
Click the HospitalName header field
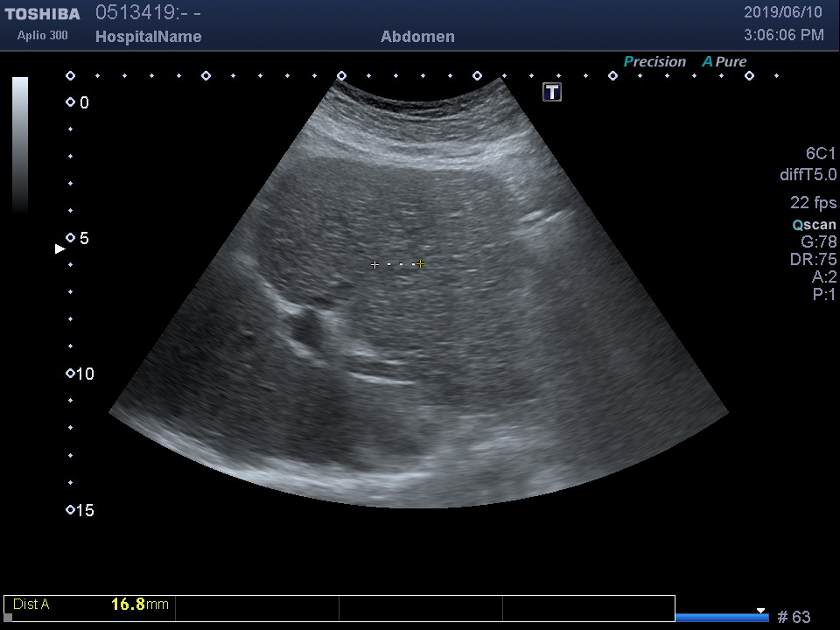(x=148, y=37)
